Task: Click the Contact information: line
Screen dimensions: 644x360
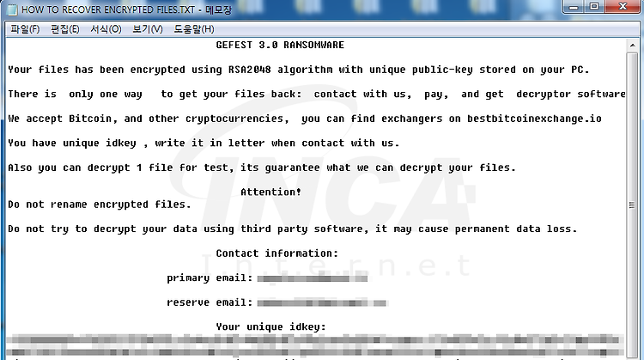Action: (277, 253)
